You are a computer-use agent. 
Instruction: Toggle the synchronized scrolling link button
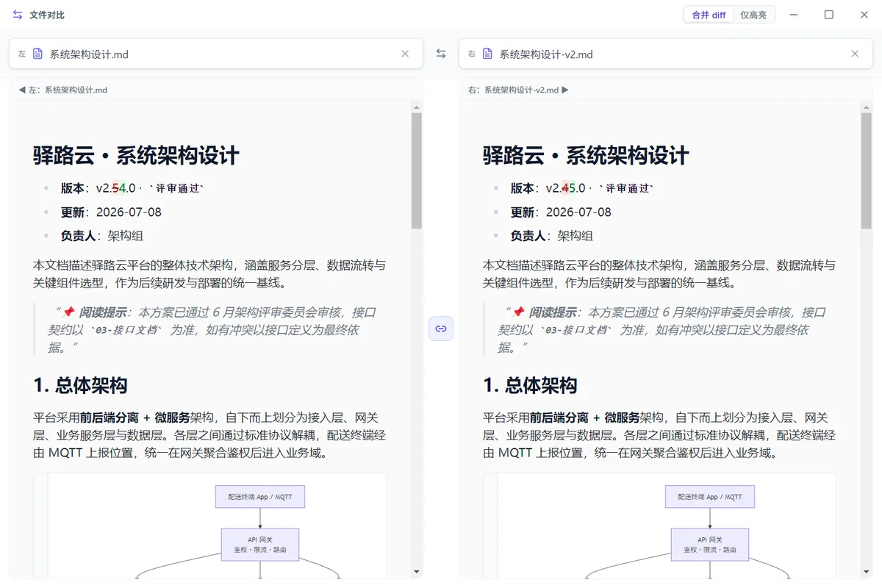click(441, 329)
